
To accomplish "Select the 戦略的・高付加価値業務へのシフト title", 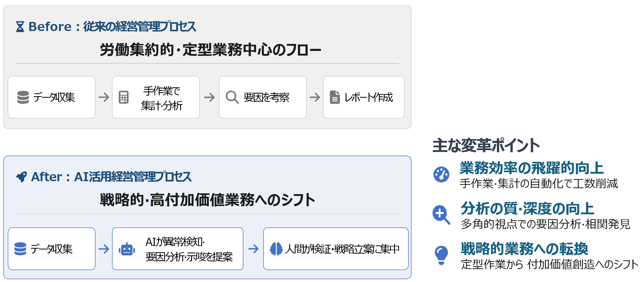I will click(x=208, y=200).
